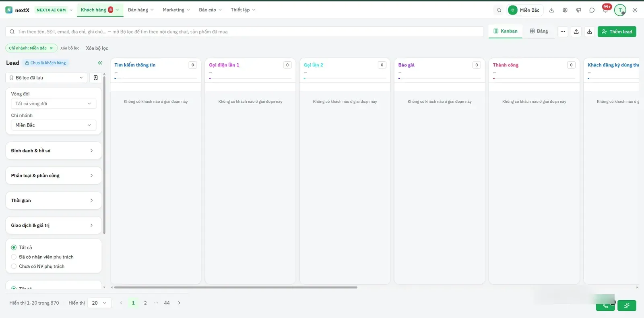Open the settings gear icon
This screenshot has width=644, height=318.
tap(565, 10)
